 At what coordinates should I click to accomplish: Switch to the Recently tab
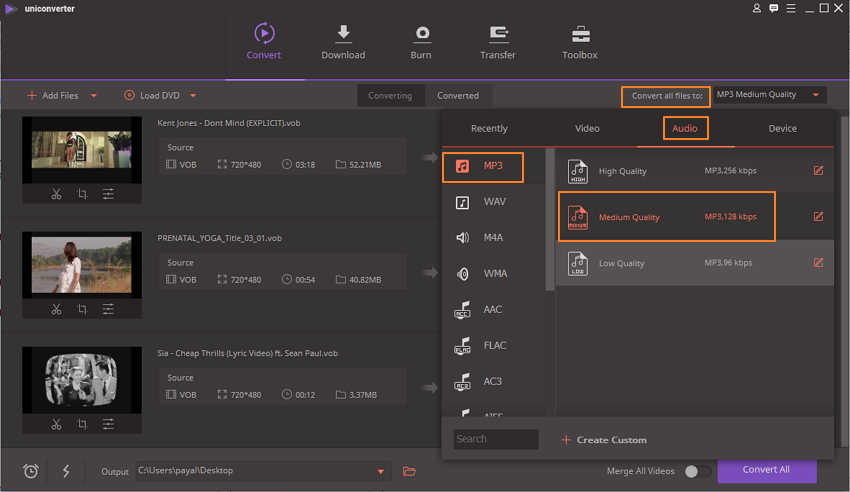(489, 128)
